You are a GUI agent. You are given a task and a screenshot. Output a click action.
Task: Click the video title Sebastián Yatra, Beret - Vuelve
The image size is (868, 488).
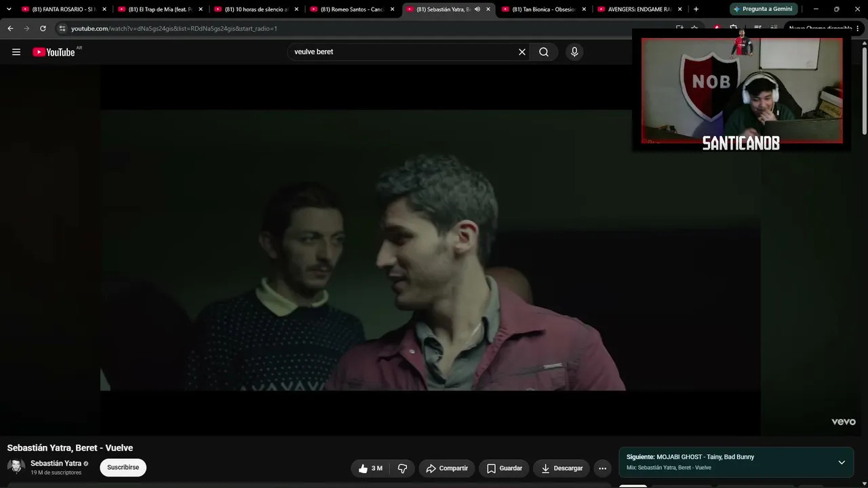tap(70, 448)
